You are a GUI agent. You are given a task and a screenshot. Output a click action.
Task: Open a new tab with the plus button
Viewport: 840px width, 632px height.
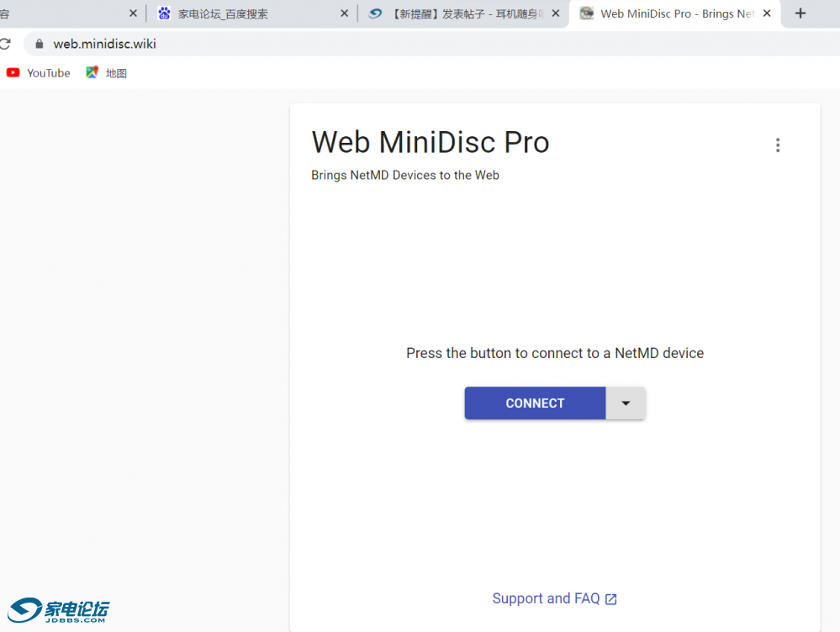pyautogui.click(x=800, y=13)
